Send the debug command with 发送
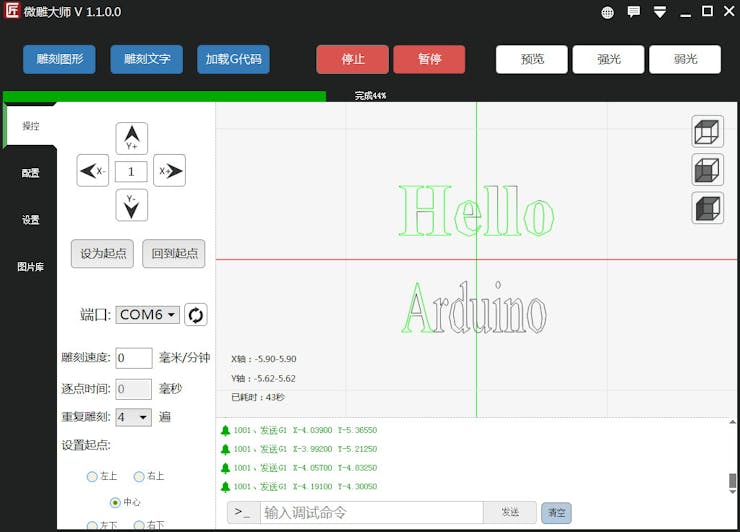This screenshot has height=532, width=740. click(x=510, y=513)
